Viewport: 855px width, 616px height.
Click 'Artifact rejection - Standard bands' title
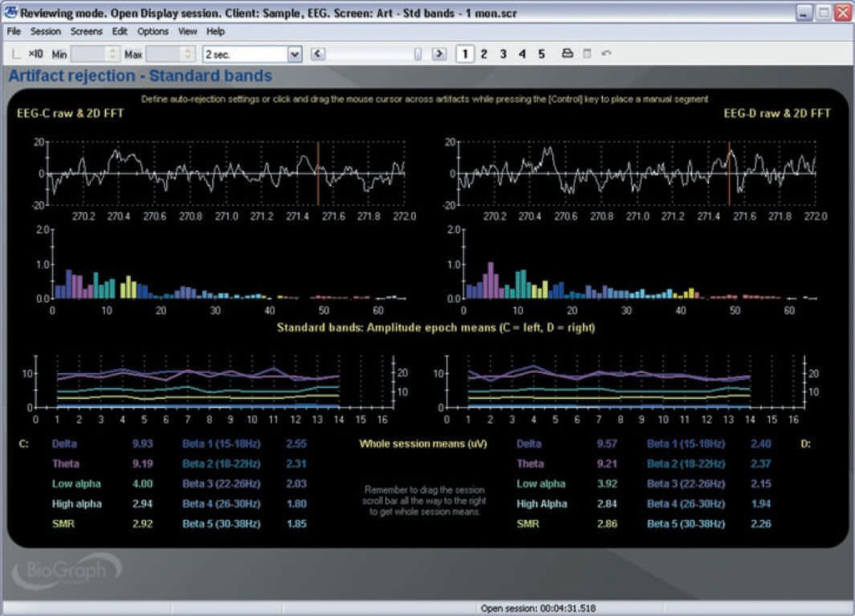(x=140, y=76)
